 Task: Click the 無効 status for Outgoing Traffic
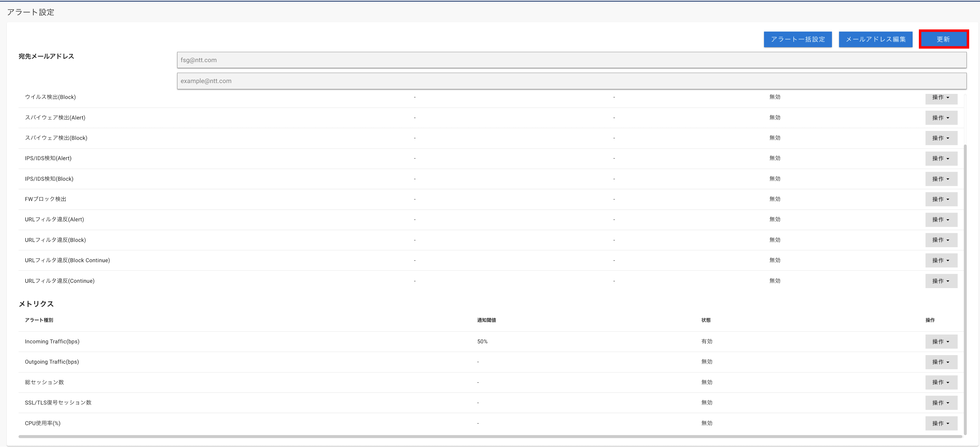[x=706, y=362]
